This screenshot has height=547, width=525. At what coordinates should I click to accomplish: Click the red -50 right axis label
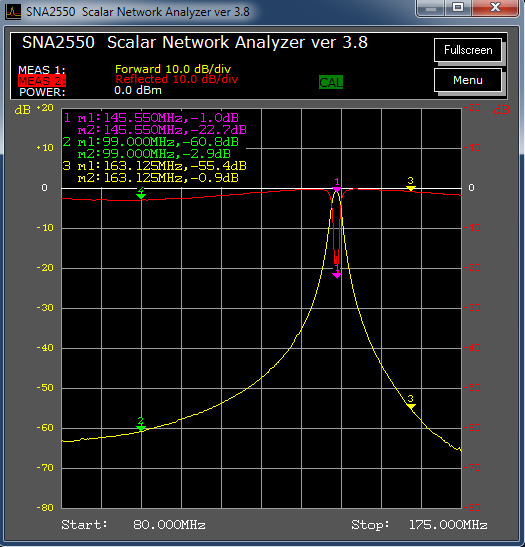(x=472, y=388)
